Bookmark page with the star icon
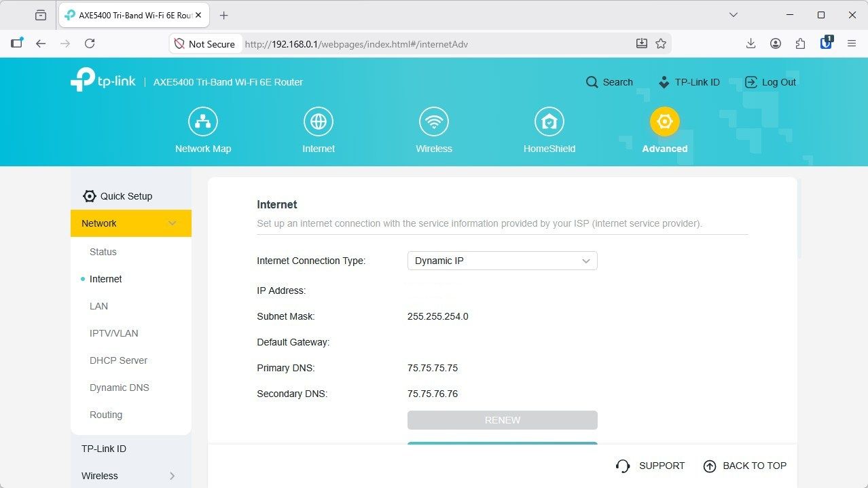This screenshot has width=868, height=488. pyautogui.click(x=661, y=43)
